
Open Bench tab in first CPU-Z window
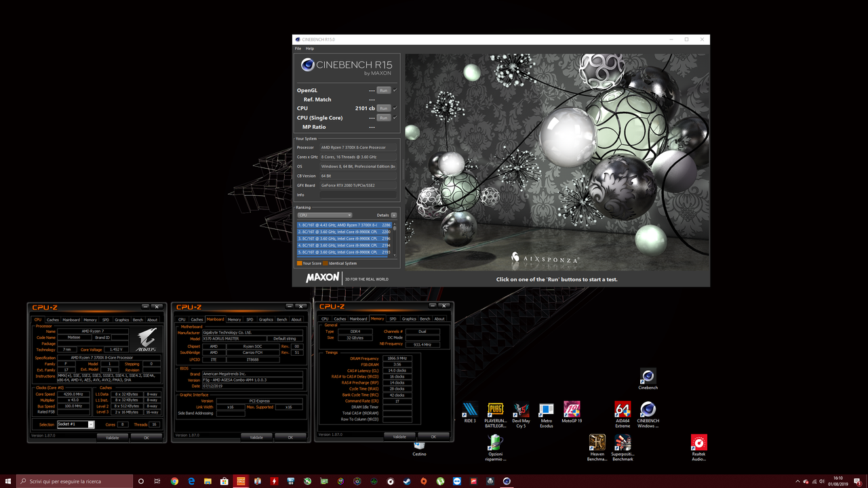(138, 319)
